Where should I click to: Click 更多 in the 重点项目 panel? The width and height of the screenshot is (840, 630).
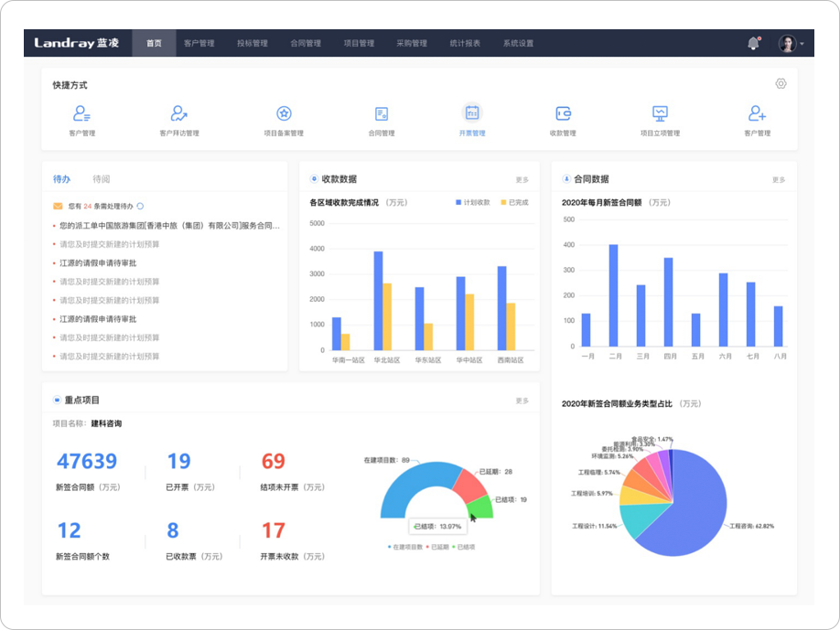522,400
